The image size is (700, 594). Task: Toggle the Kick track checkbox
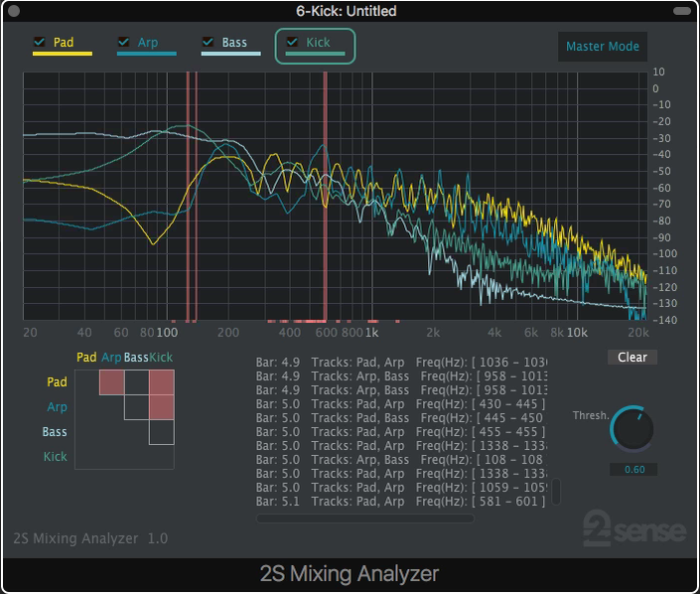pyautogui.click(x=292, y=42)
